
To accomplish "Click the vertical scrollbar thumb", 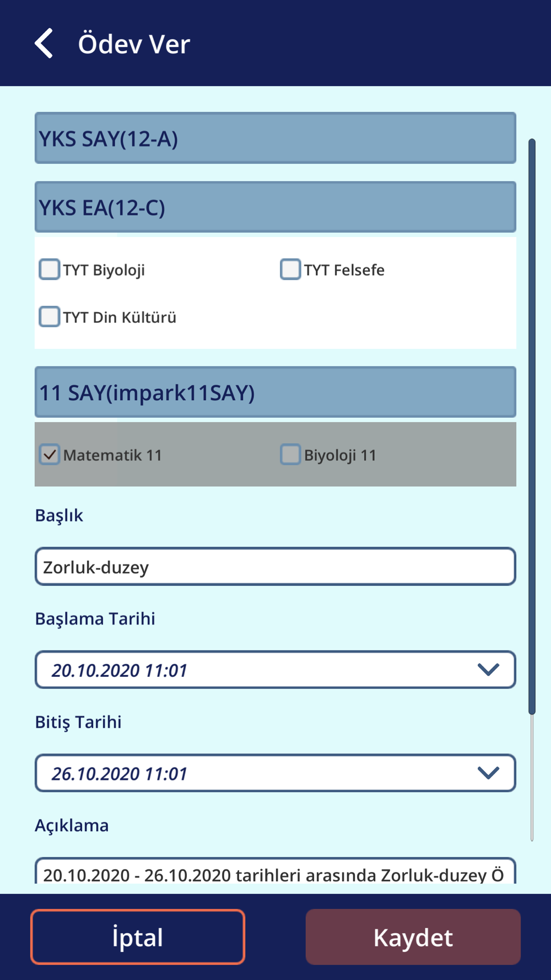I will 532,427.
